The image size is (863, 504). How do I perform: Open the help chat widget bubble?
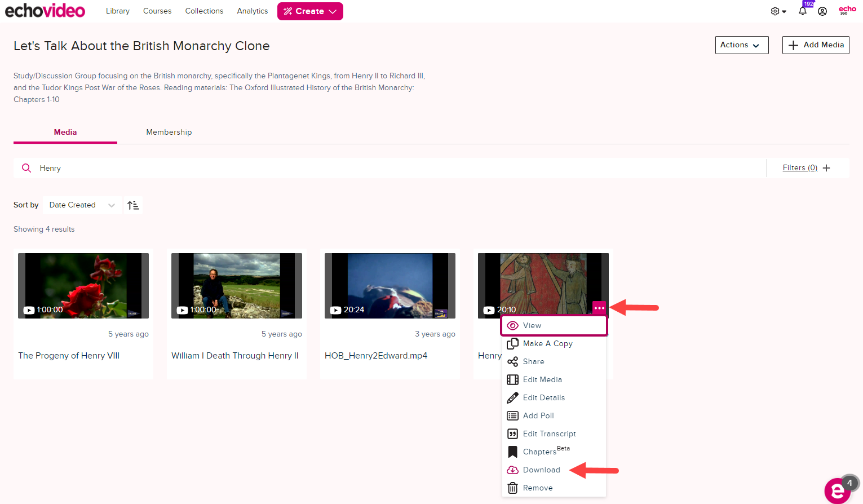pos(838,490)
